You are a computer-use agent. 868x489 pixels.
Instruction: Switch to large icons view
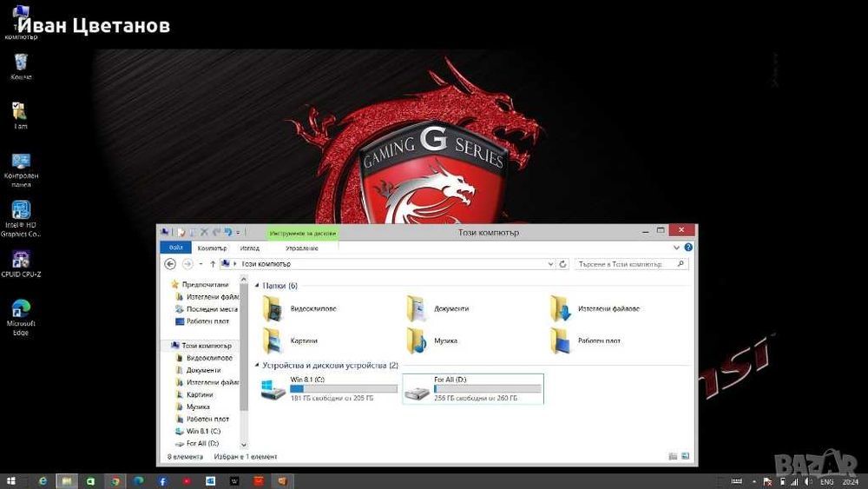(686, 456)
